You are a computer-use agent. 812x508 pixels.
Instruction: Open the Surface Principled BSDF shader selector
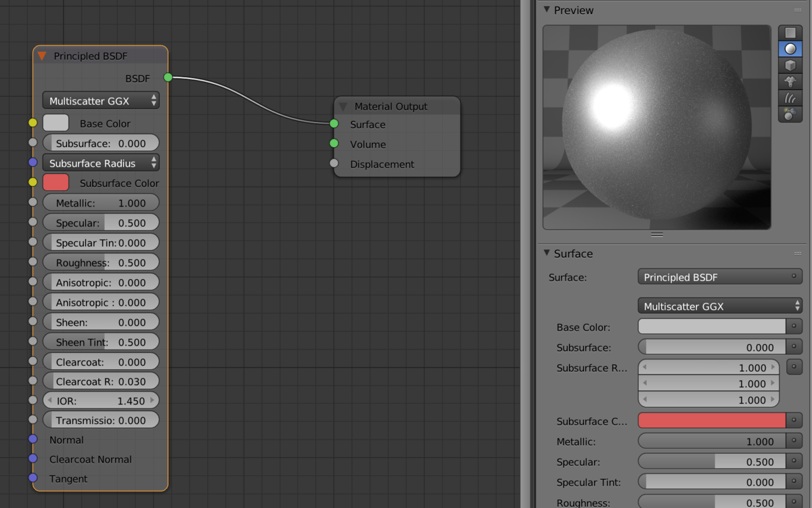click(x=720, y=277)
